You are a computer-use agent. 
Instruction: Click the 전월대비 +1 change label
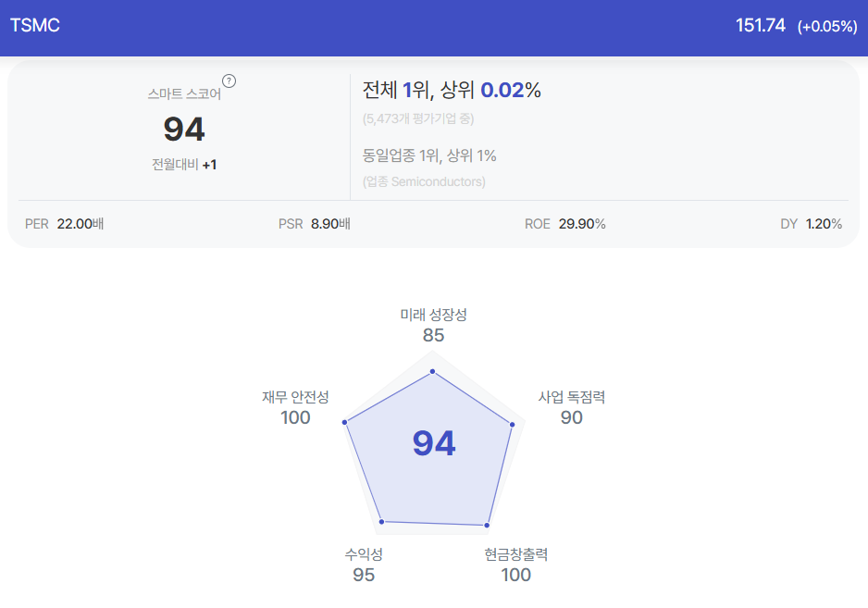coord(184,165)
